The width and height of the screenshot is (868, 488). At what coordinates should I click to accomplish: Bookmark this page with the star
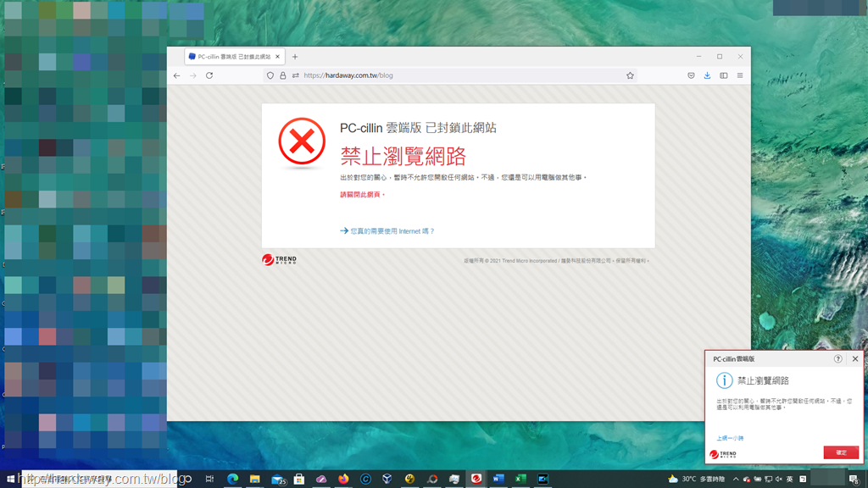pyautogui.click(x=630, y=75)
